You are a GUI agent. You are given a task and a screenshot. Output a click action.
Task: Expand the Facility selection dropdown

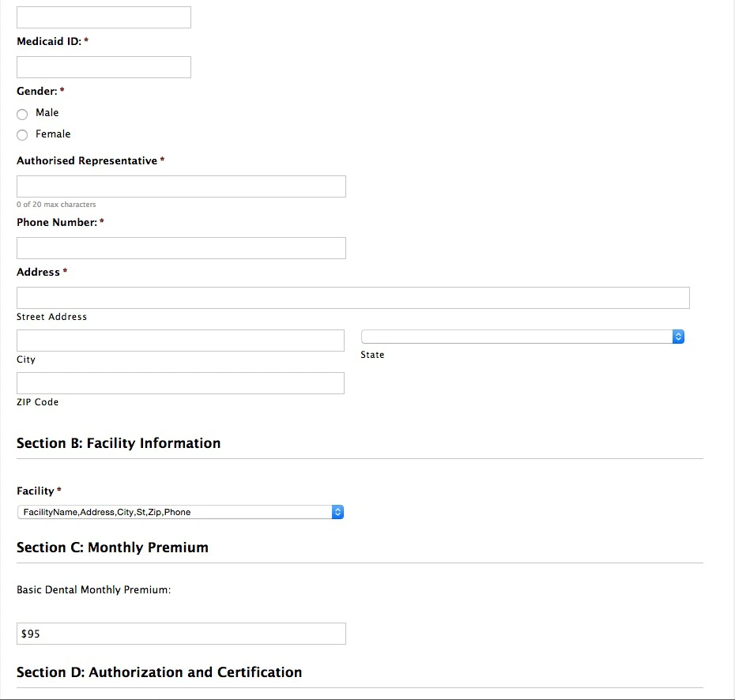tap(180, 512)
